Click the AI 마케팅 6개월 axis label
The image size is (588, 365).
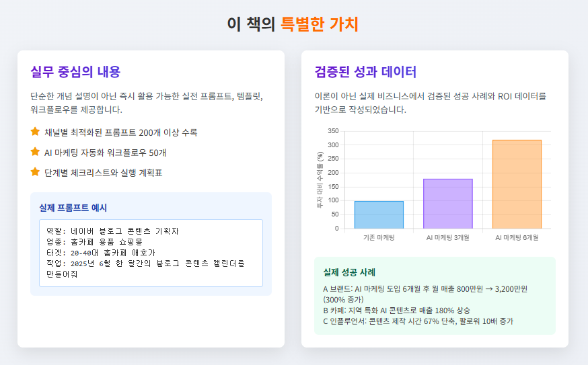517,237
